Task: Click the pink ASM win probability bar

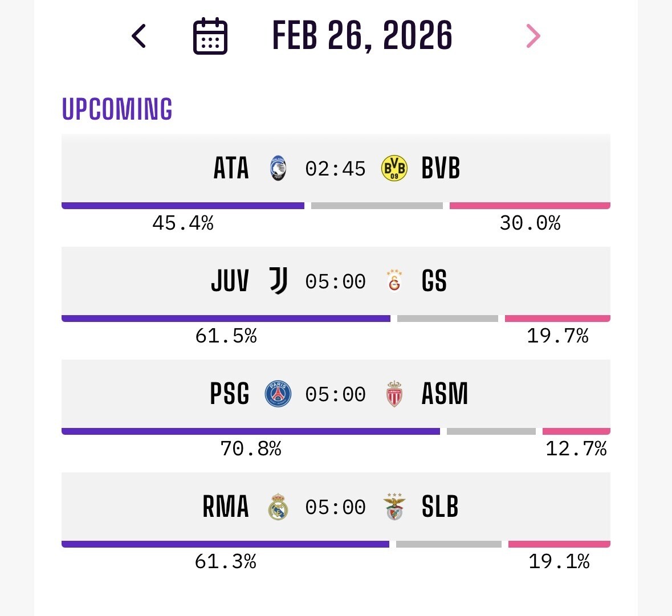Action: point(576,431)
